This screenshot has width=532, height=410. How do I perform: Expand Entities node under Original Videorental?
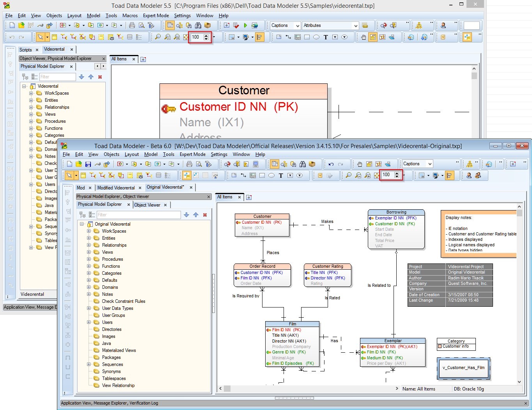pos(89,238)
